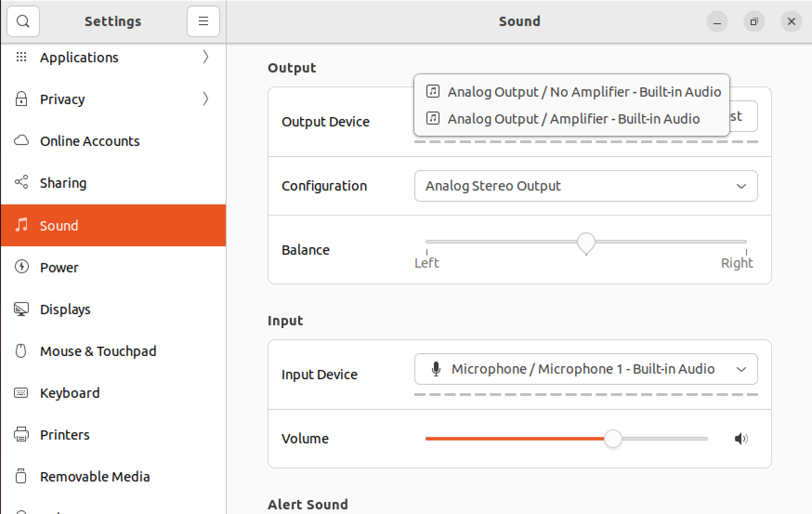Click the Right label under Balance
This screenshot has width=812, height=514.
tap(737, 263)
